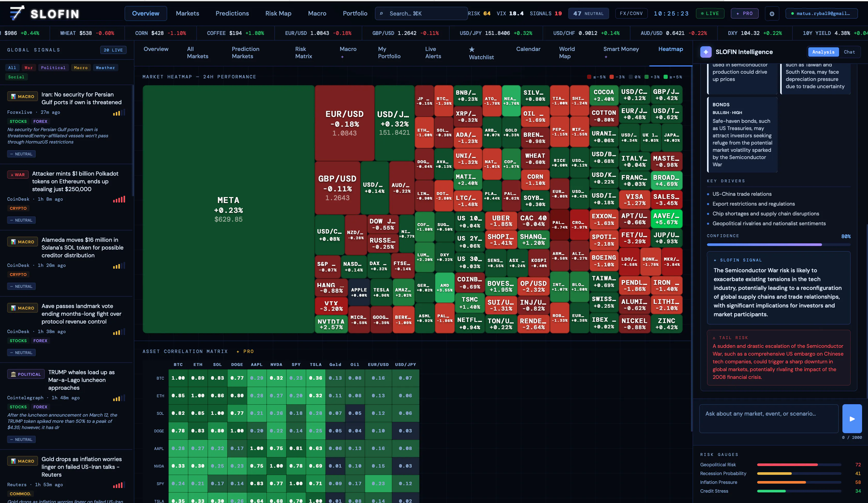868x503 pixels.
Task: Toggle the Weather signal filter chip
Action: click(105, 67)
